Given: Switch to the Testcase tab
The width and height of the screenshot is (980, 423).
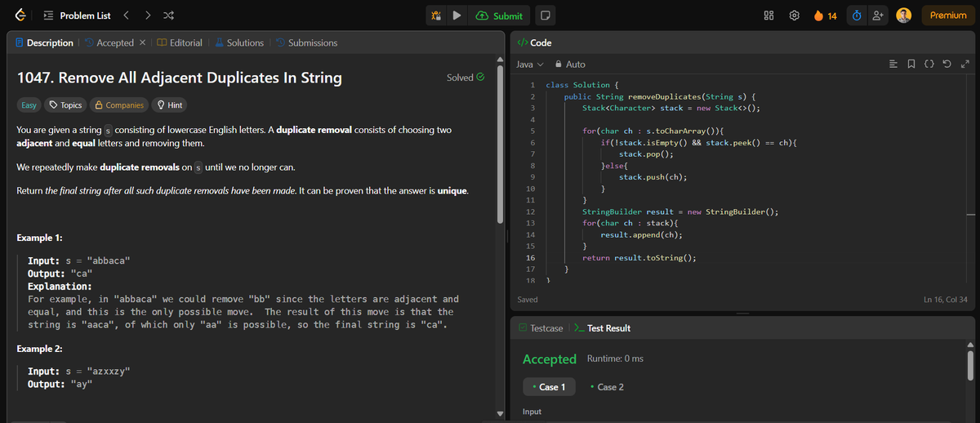Looking at the screenshot, I should click(541, 327).
